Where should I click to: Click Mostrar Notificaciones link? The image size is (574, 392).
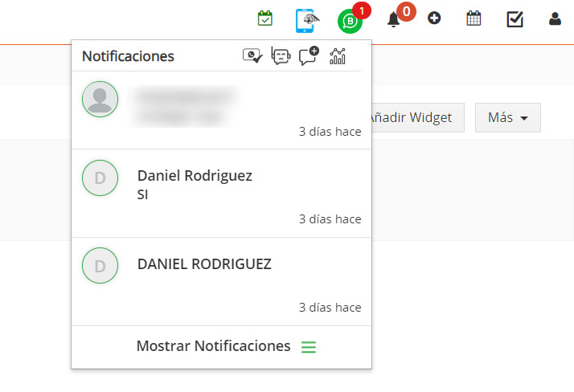(x=213, y=346)
